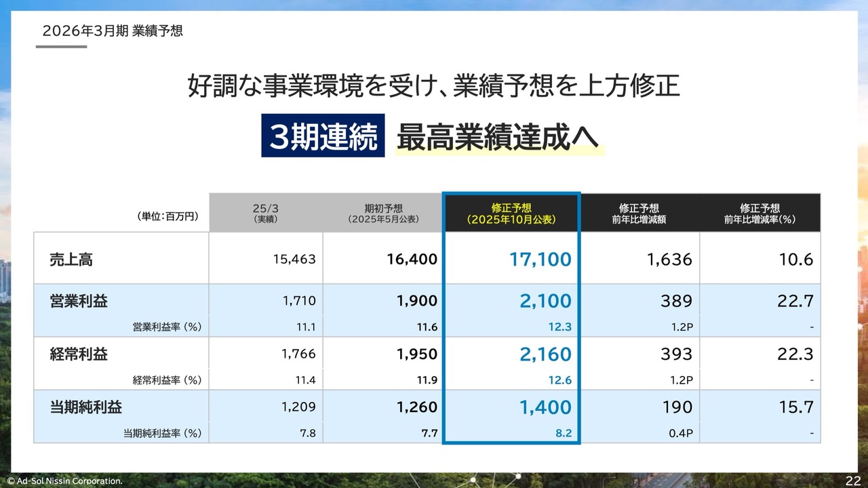
Task: Select the revised net profit value 1,400
Action: click(x=545, y=407)
